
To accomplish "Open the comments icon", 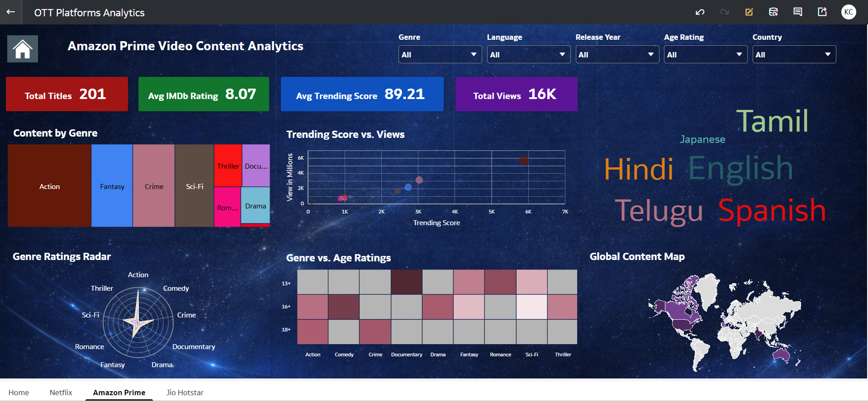I will 798,12.
